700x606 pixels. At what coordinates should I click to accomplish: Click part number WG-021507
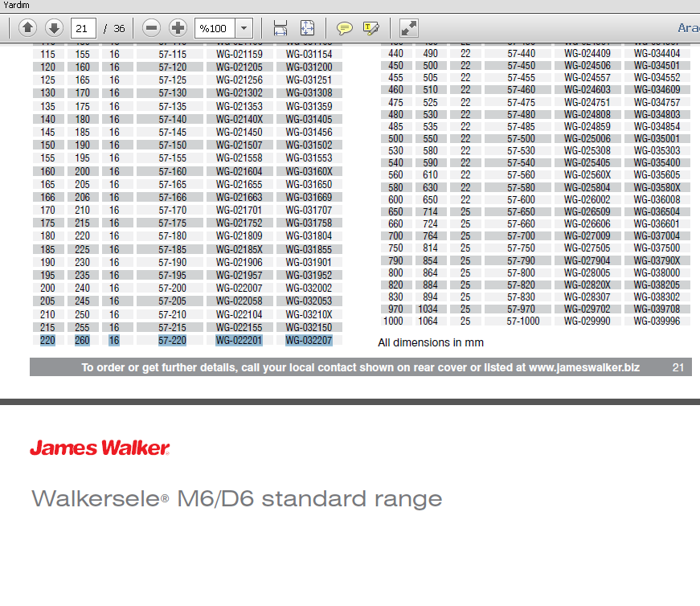(239, 145)
